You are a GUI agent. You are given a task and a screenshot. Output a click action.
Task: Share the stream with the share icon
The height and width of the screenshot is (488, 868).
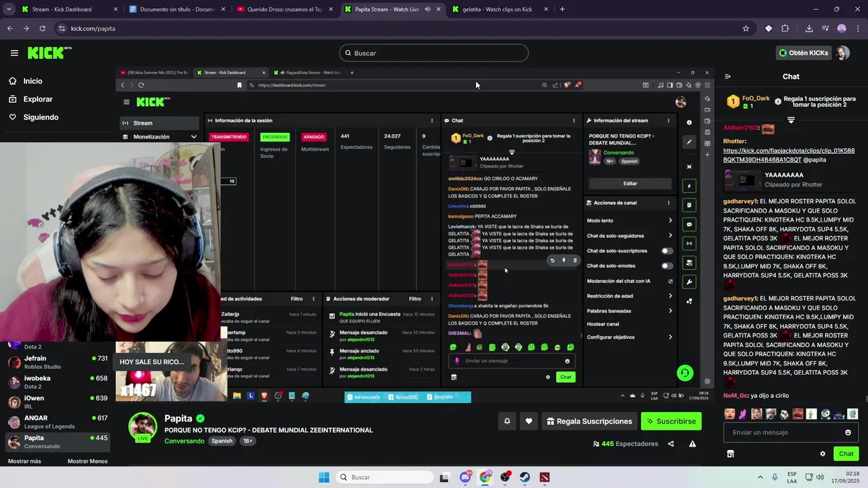(x=671, y=444)
